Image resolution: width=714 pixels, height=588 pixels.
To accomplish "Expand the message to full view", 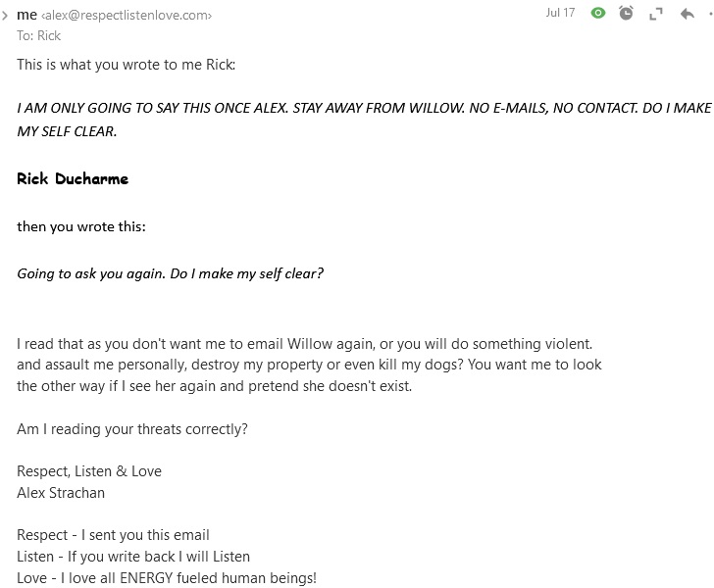I will point(656,15).
